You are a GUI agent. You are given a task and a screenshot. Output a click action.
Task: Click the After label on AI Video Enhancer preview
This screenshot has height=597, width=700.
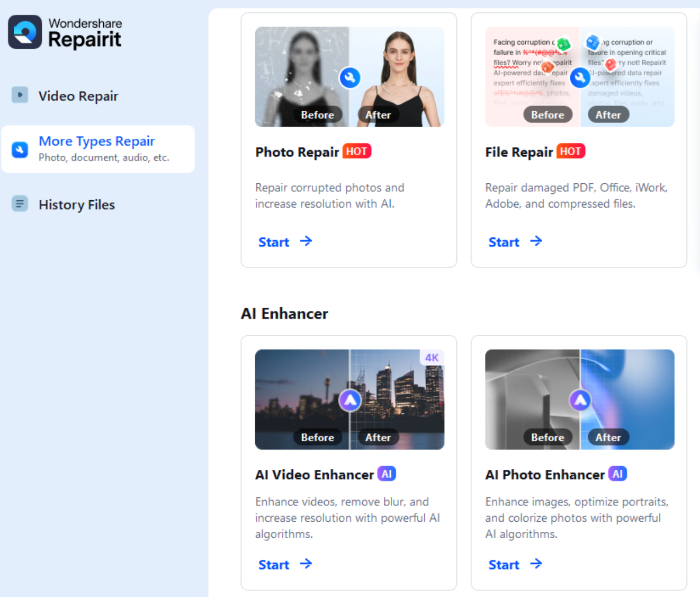[378, 437]
